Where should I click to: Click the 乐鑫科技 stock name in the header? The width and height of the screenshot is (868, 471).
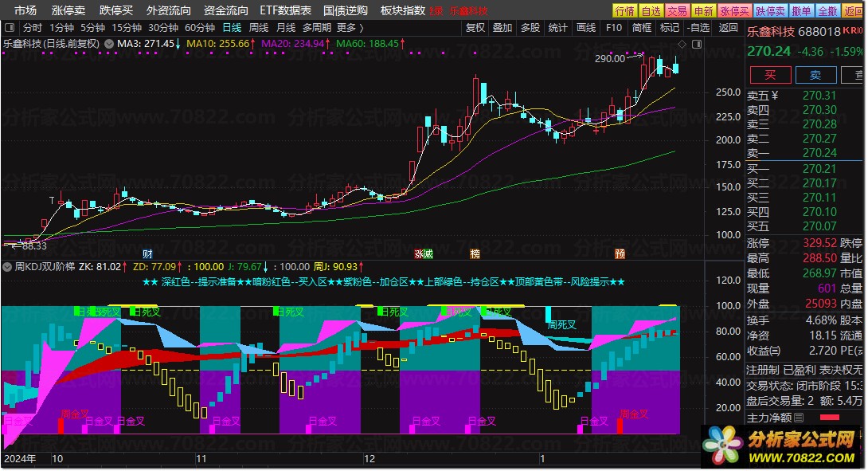tap(771, 32)
